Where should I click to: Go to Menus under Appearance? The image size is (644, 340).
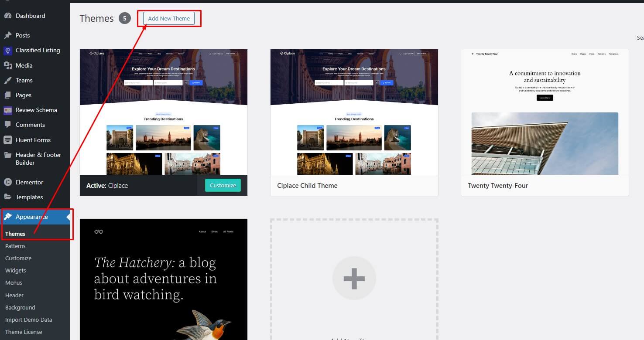click(14, 283)
